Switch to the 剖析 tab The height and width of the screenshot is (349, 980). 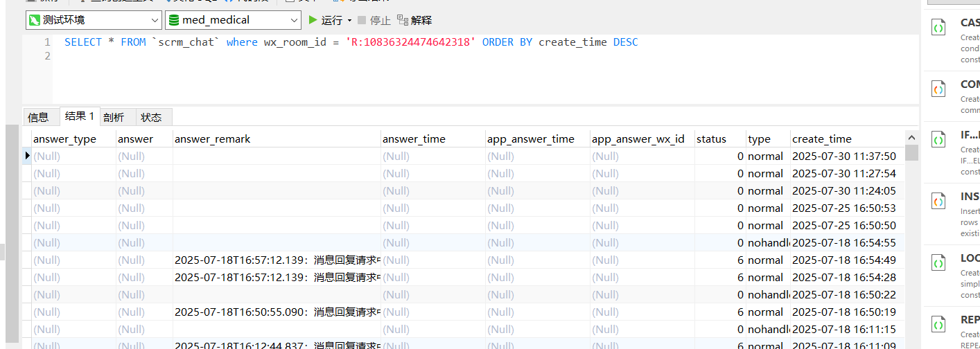[x=114, y=117]
